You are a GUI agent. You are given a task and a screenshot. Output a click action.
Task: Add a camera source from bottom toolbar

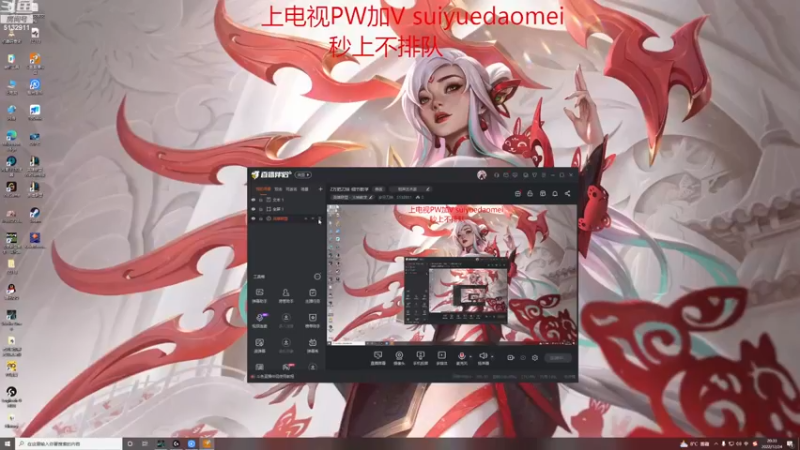click(x=399, y=358)
